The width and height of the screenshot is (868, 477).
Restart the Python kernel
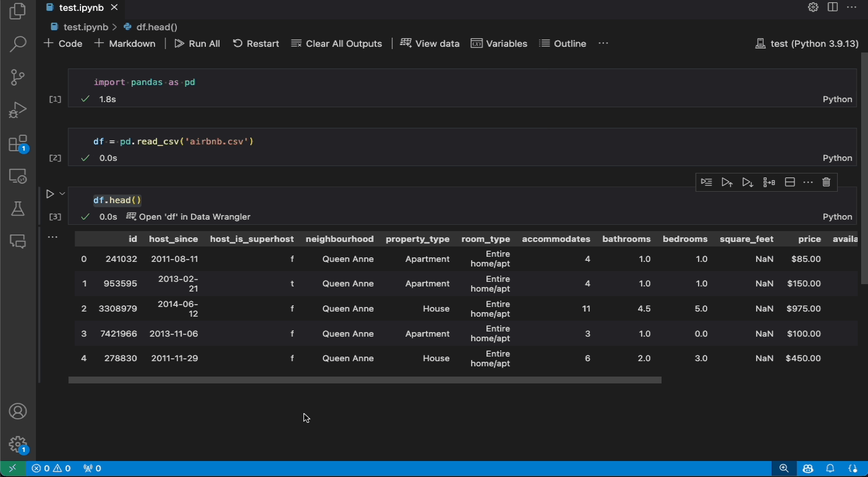[255, 43]
